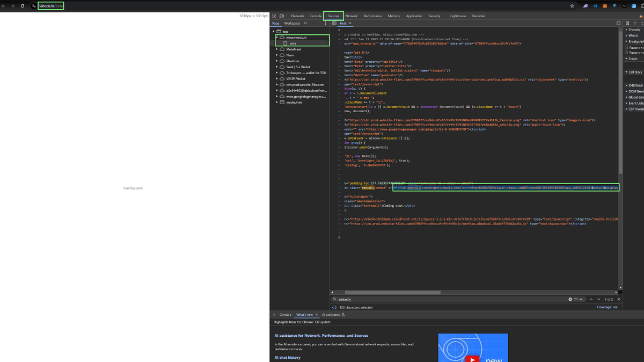This screenshot has height=362, width=644.
Task: Toggle regular expression search option
Action: click(575, 299)
